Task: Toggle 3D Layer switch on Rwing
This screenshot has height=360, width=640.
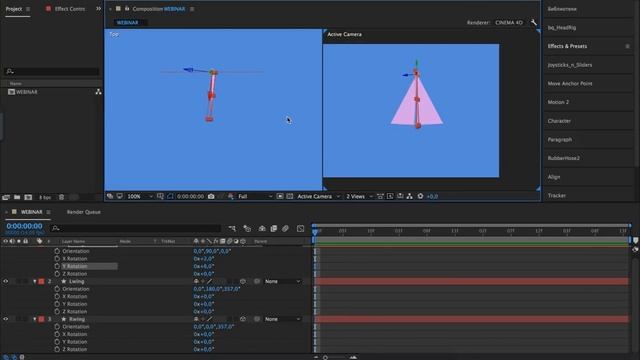Action: coord(243,319)
